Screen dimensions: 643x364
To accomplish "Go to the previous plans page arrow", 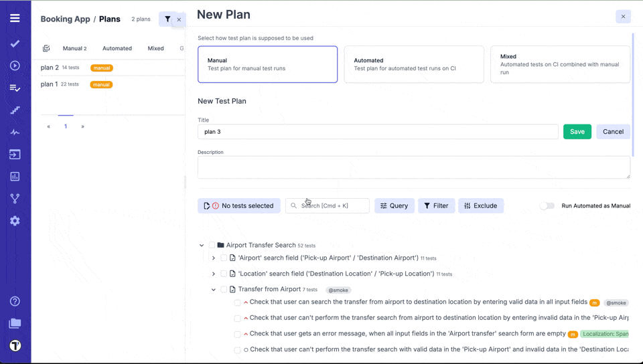I will [48, 126].
